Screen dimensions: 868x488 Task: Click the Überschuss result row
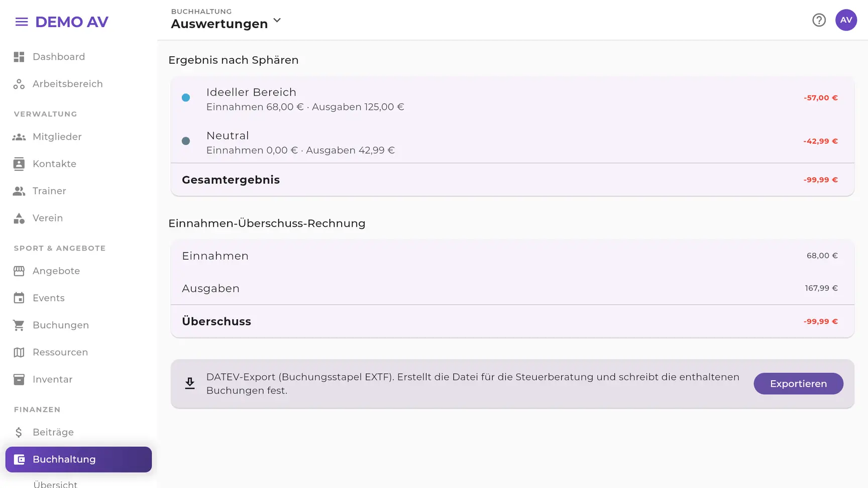click(512, 321)
